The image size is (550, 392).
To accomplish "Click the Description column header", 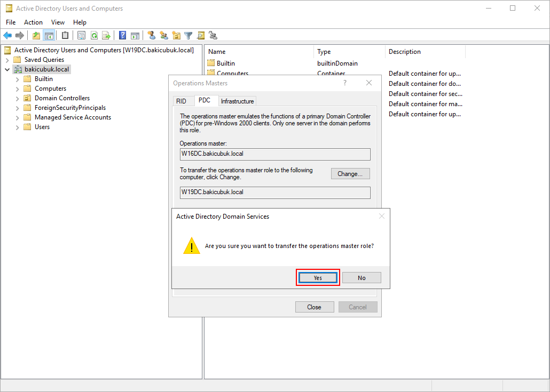I will click(405, 52).
